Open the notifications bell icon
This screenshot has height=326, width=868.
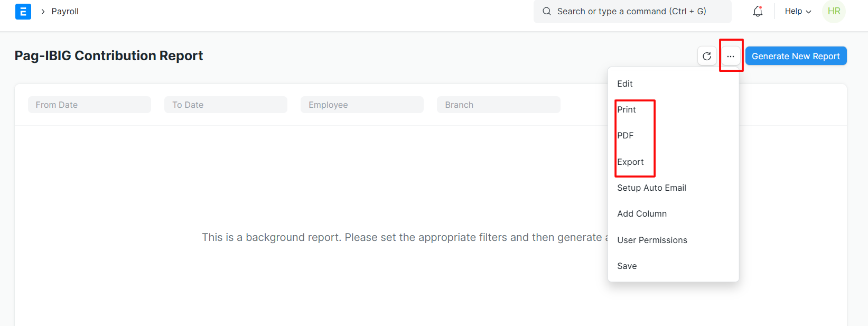pos(758,11)
